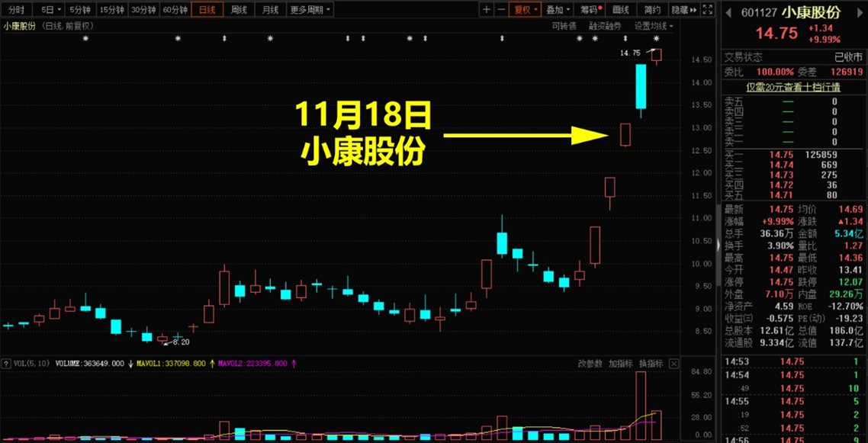Click the 14:54 tick trade row
The image size is (868, 443).
point(792,375)
